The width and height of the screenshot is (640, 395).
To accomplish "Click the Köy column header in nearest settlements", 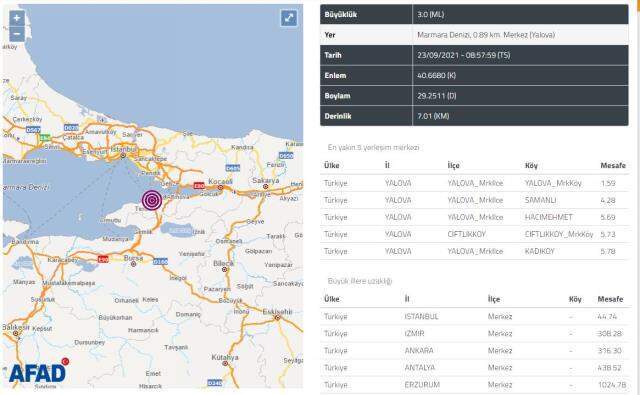I will [531, 166].
